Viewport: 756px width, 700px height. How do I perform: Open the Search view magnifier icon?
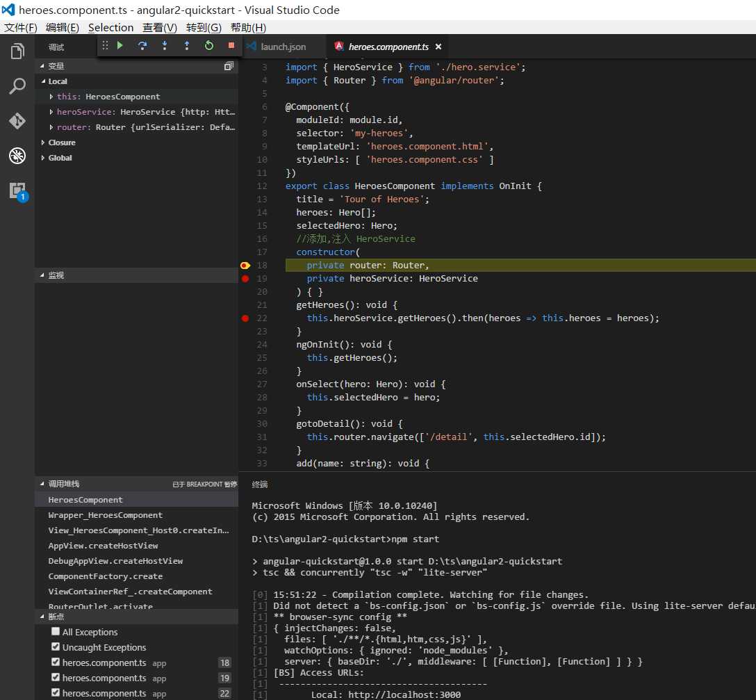(17, 86)
